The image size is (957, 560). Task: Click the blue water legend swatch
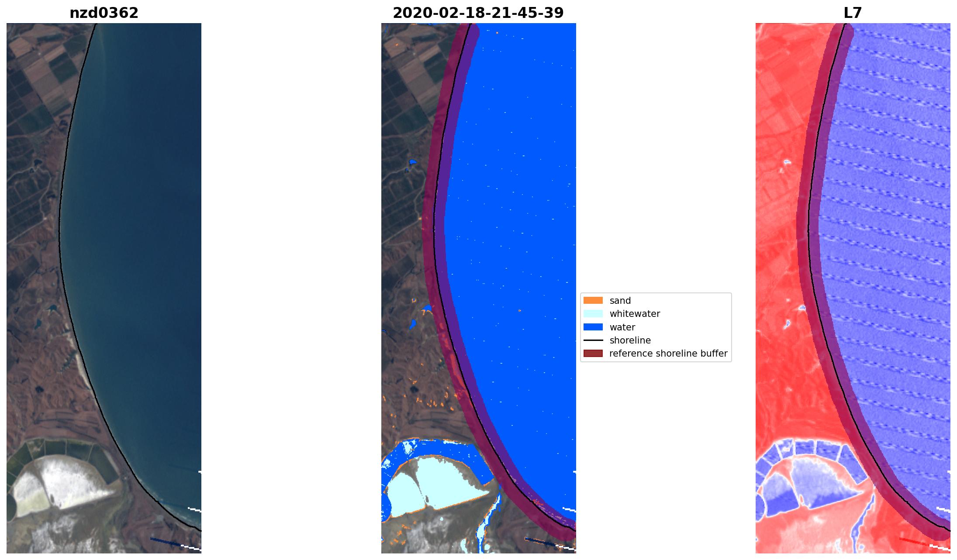593,327
